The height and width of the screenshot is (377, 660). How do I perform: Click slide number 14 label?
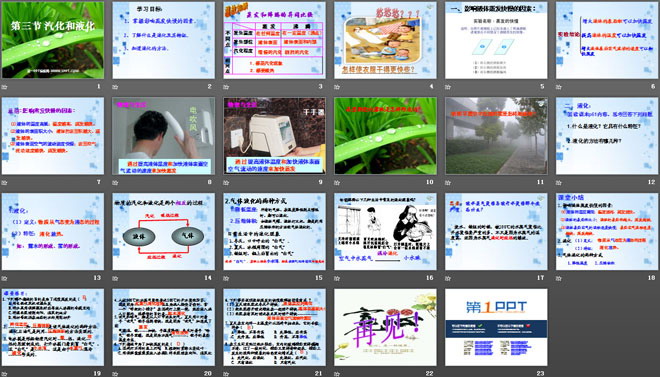click(x=208, y=278)
